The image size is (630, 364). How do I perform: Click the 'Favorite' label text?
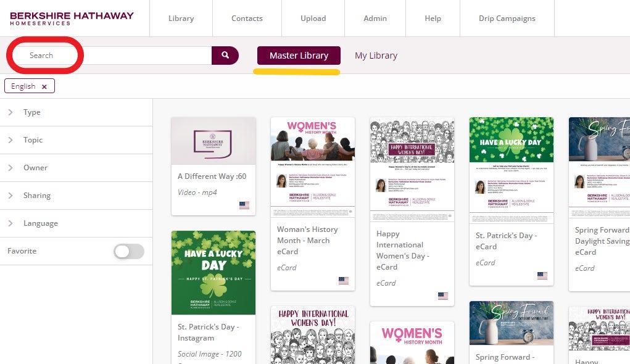[x=22, y=251]
